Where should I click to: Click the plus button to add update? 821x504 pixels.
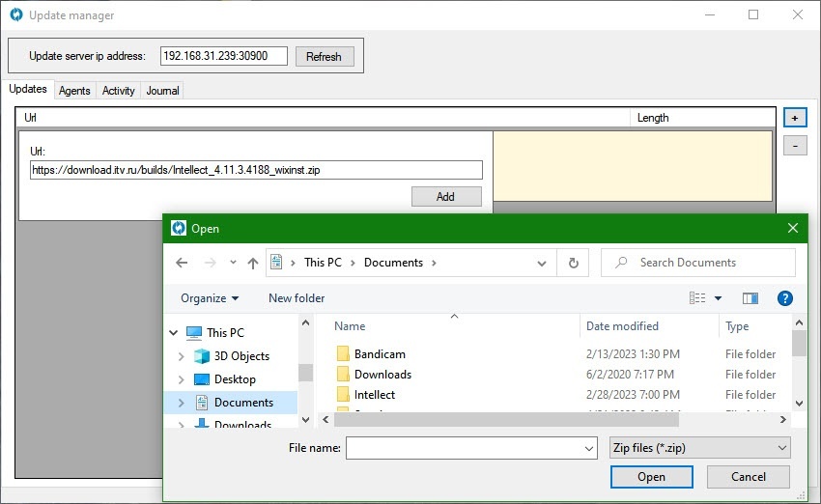coord(794,118)
